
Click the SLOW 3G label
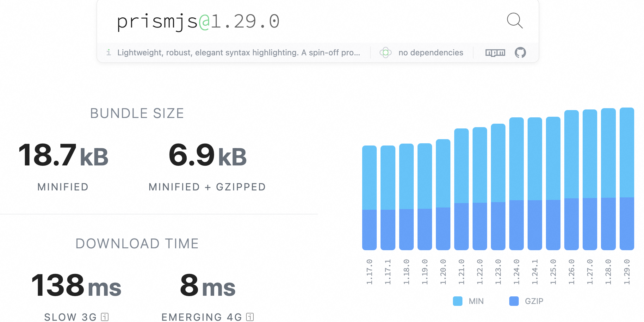click(70, 317)
